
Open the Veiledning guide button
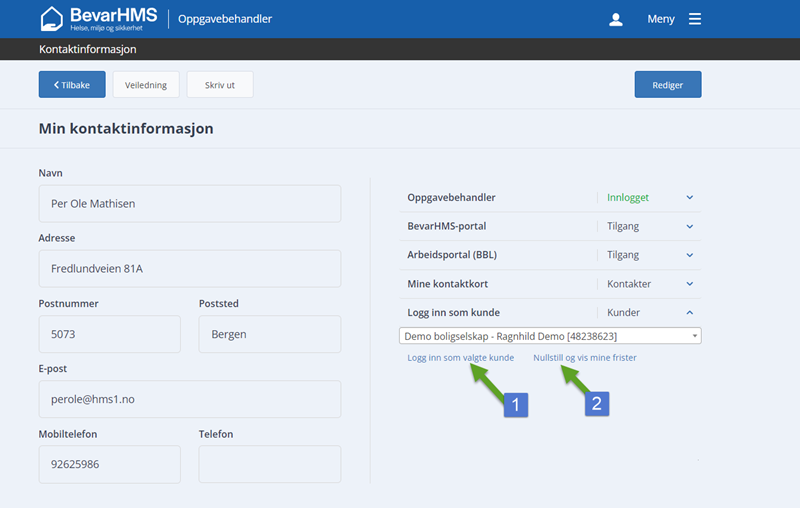tap(146, 85)
